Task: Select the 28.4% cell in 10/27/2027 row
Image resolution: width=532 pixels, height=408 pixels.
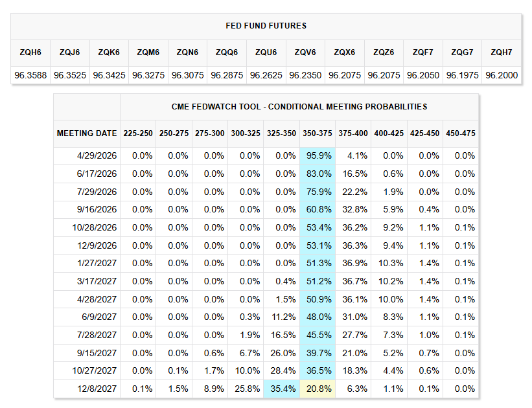Action: pyautogui.click(x=283, y=370)
